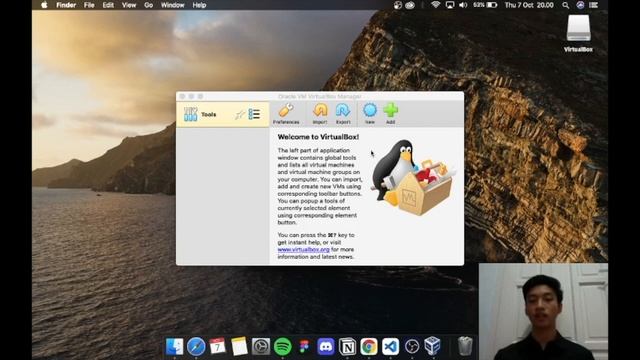640x360 pixels.
Task: Open OBS Studio from the dock
Action: (x=412, y=347)
